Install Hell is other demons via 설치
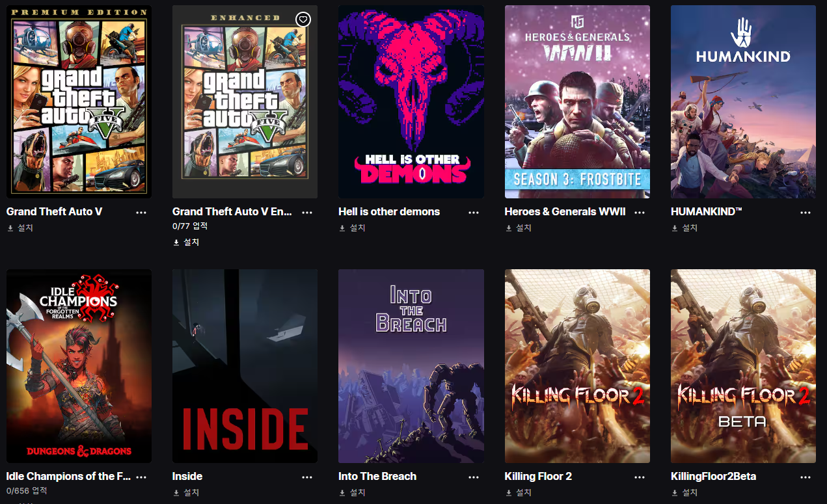The height and width of the screenshot is (504, 827). pyautogui.click(x=352, y=228)
